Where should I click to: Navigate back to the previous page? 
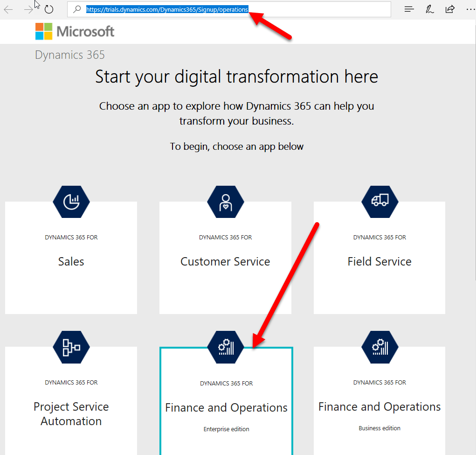click(x=8, y=9)
